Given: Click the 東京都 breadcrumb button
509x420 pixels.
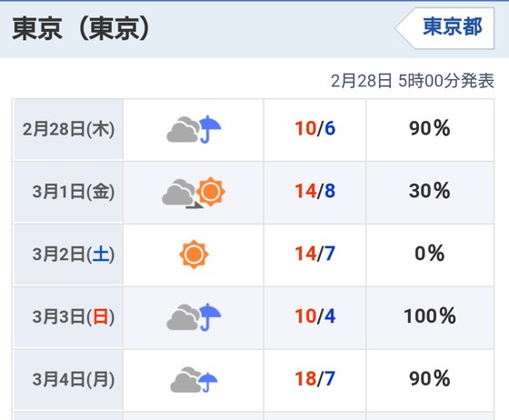Looking at the screenshot, I should click(x=444, y=28).
